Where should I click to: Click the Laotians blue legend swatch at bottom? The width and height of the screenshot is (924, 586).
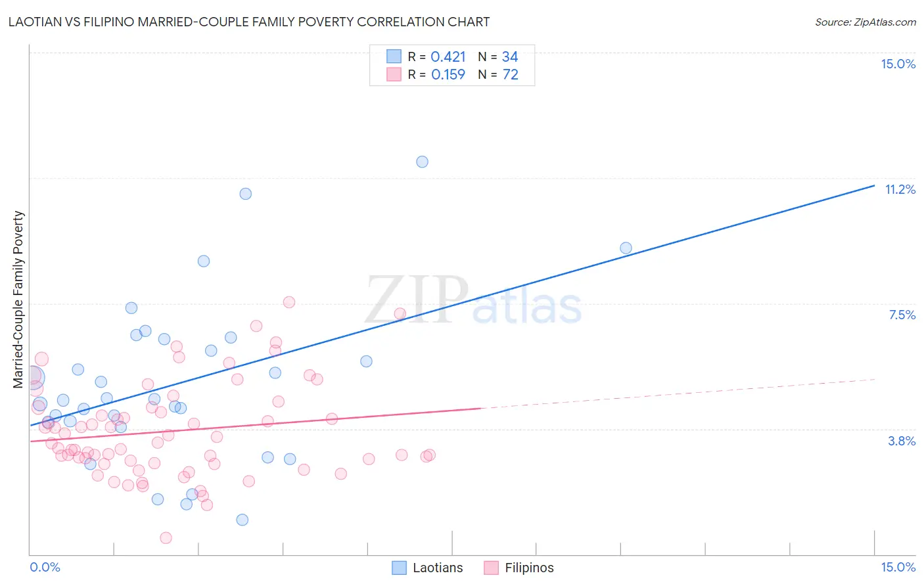(x=399, y=568)
